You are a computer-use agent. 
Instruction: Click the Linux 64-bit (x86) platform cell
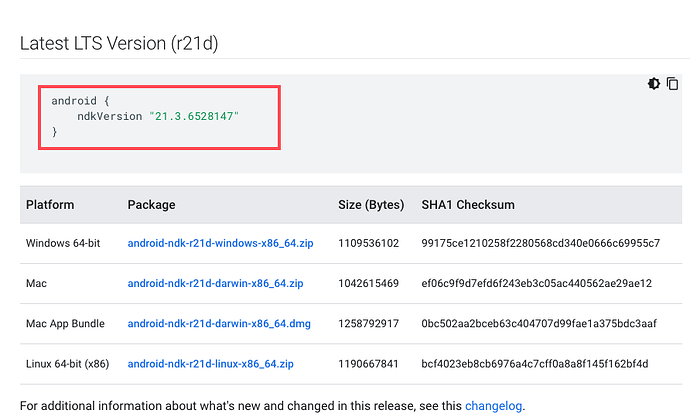[x=67, y=364]
